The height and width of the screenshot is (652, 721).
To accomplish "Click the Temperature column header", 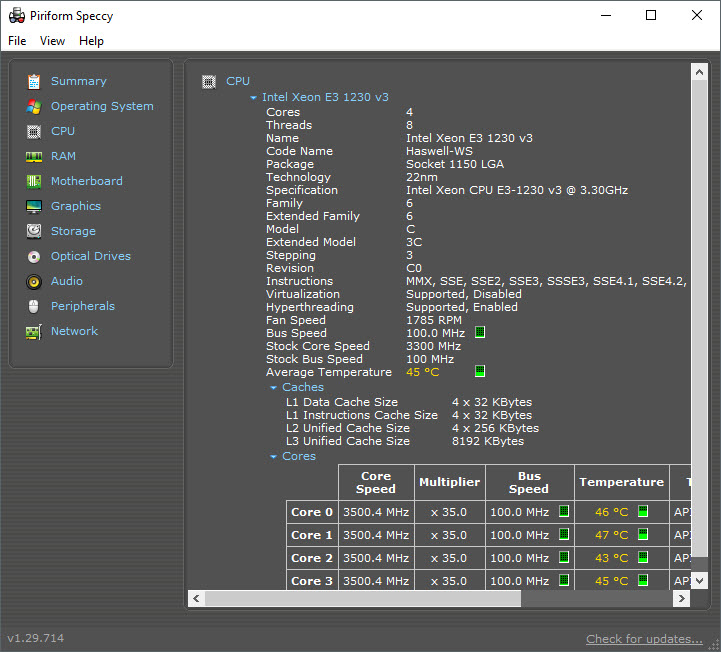I will pyautogui.click(x=622, y=483).
